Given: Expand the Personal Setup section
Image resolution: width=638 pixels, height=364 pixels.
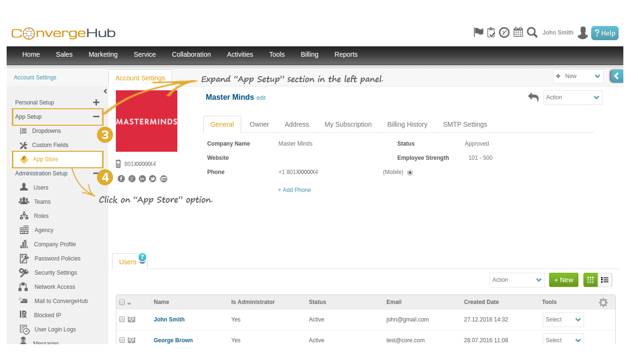Looking at the screenshot, I should (96, 102).
